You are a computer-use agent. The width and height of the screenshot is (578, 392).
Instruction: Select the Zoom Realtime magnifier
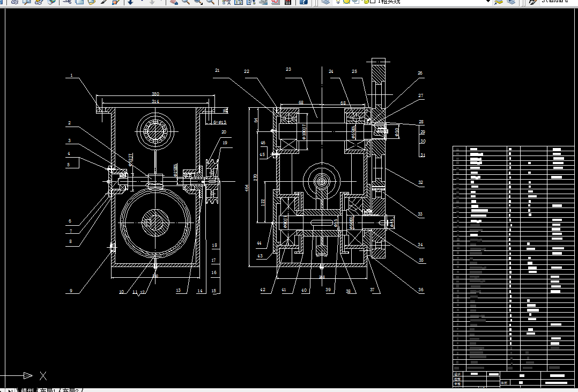(x=186, y=2)
